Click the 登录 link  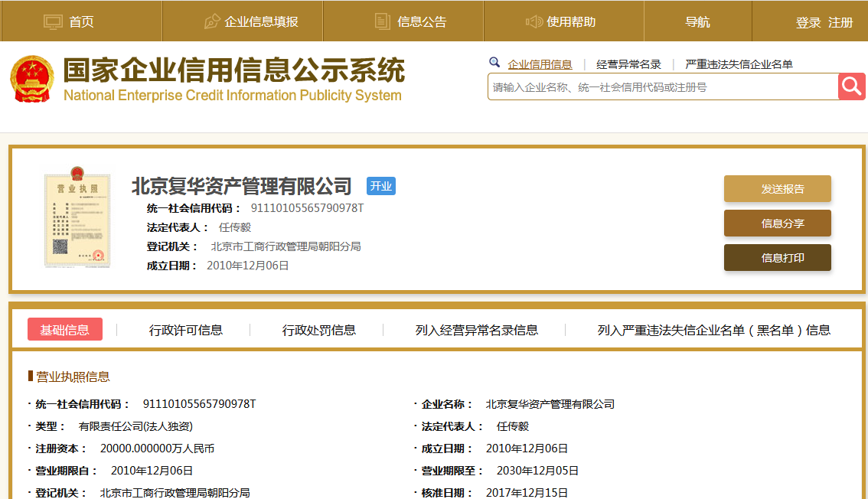(x=808, y=23)
